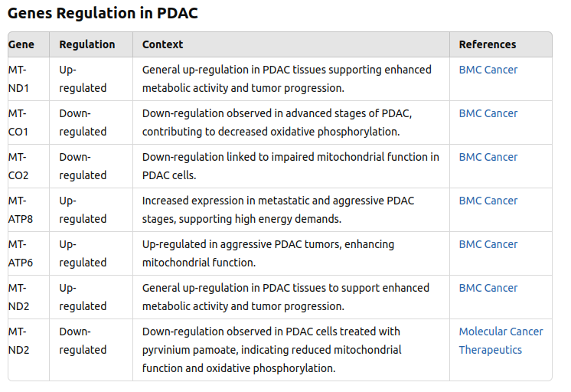Click the Down-regulated cell in MT-CO1 row
The image size is (571, 392).
[83, 122]
